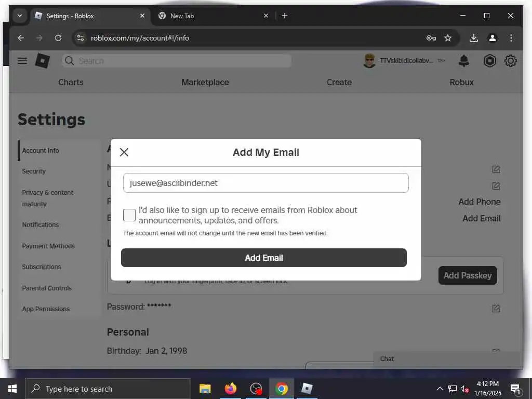Close the Settings - Roblox tab
This screenshot has height=399, width=532.
(142, 16)
